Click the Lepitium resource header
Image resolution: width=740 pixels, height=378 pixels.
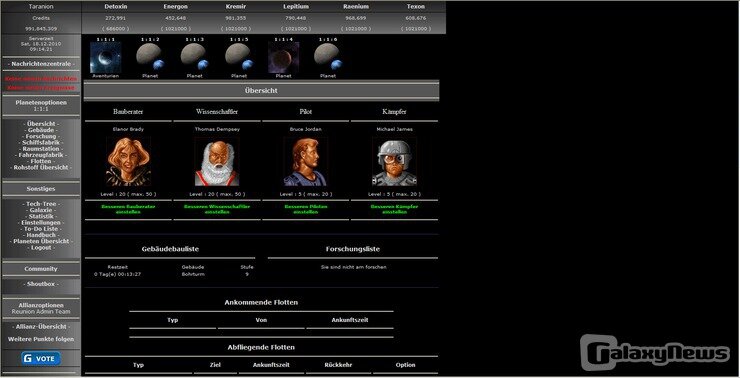coord(296,7)
